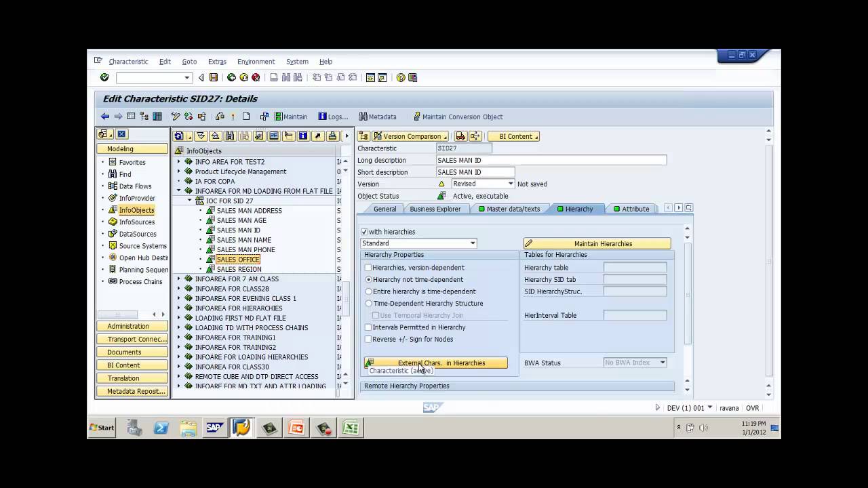This screenshot has width=868, height=488.
Task: Click External Chars. in Hierarchies button
Action: pos(435,363)
